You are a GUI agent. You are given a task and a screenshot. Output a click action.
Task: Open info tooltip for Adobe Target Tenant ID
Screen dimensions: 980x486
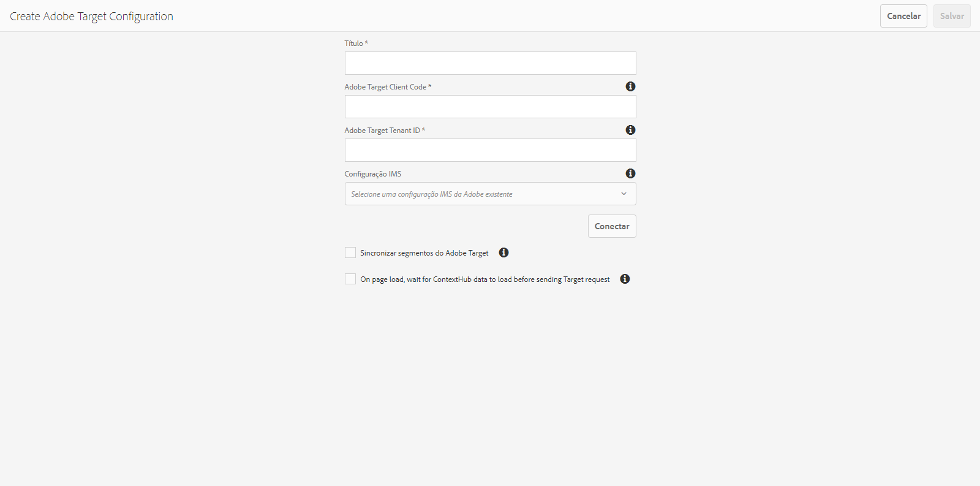pyautogui.click(x=630, y=130)
